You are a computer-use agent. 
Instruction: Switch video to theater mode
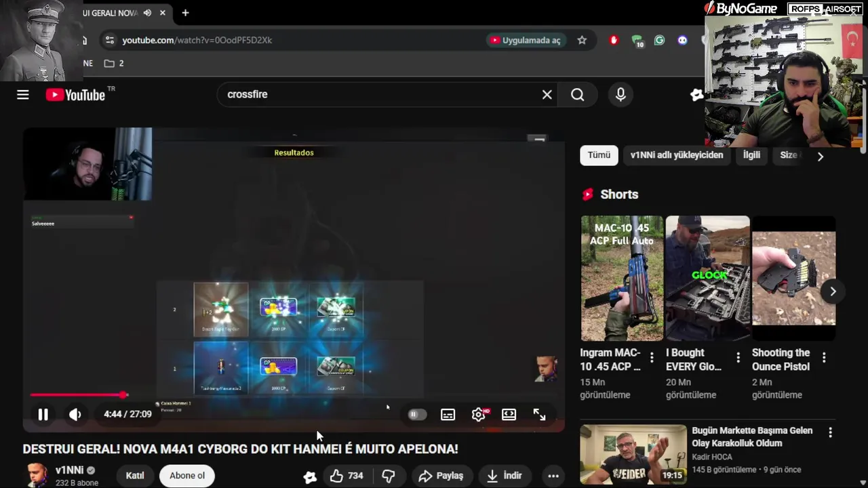click(x=509, y=414)
